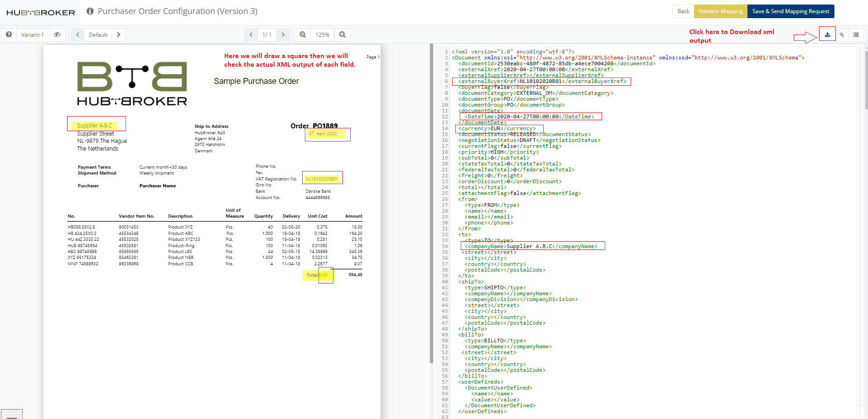868x419 pixels.
Task: Click the 1/1 page indicator
Action: (267, 34)
